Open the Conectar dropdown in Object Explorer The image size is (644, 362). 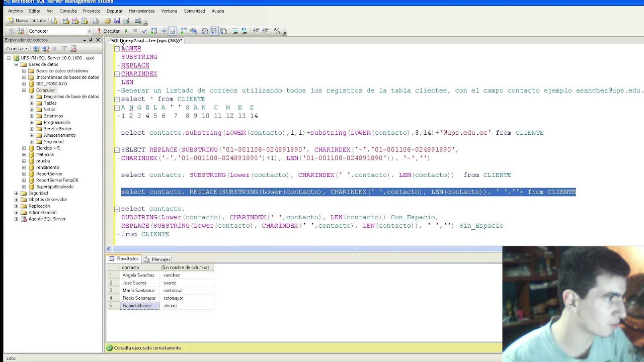(x=17, y=49)
